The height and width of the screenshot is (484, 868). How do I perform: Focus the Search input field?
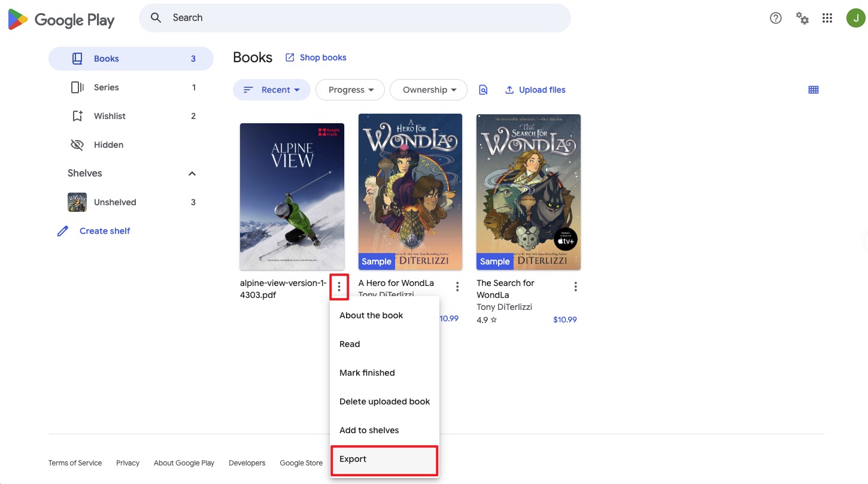[355, 18]
